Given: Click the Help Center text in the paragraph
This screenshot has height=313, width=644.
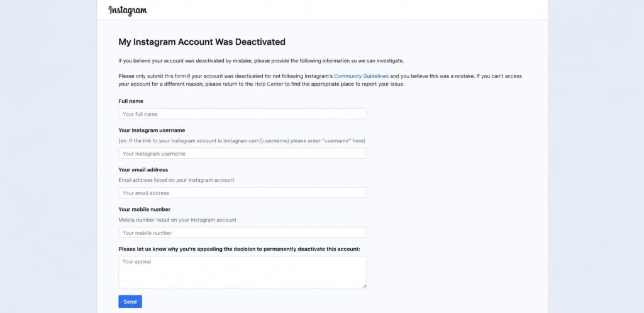Looking at the screenshot, I should [269, 84].
